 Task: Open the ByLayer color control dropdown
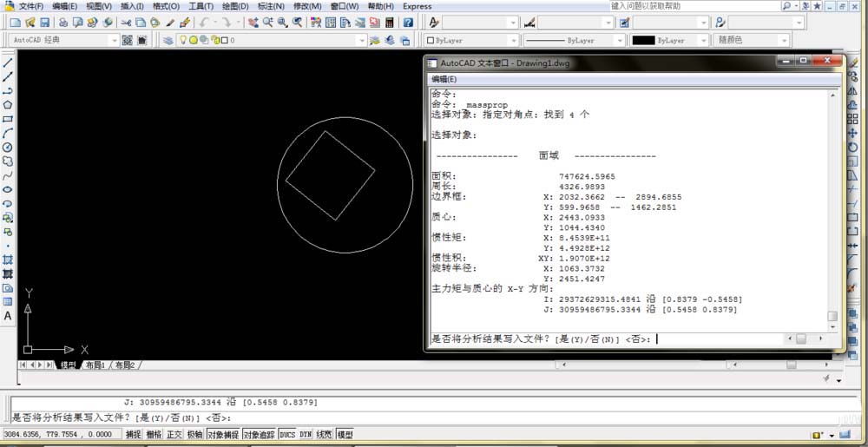pyautogui.click(x=513, y=41)
